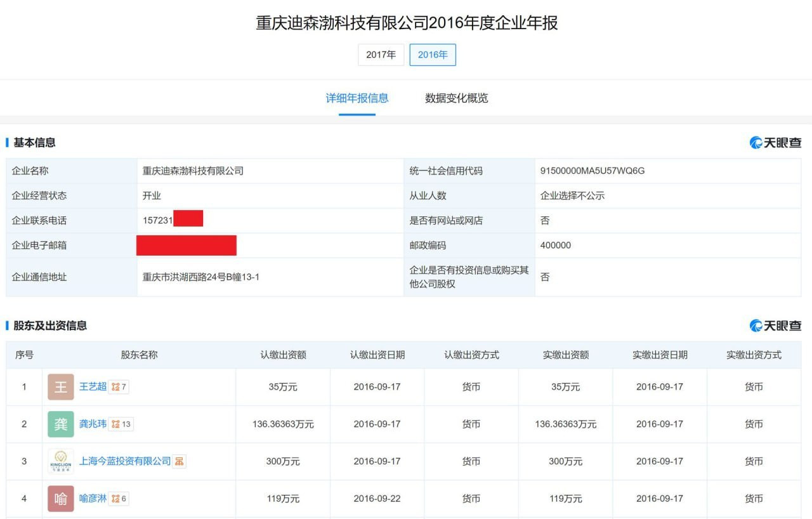Click 龚兆玮's green avatar icon
The height and width of the screenshot is (519, 812).
61,424
